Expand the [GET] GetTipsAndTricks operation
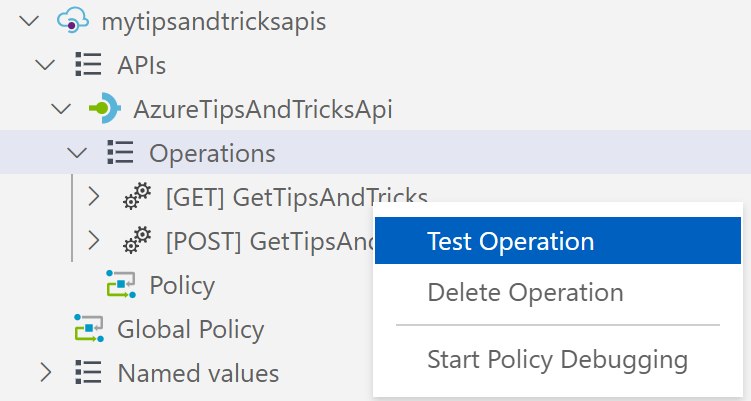Viewport: 751px width, 401px height. 94,196
